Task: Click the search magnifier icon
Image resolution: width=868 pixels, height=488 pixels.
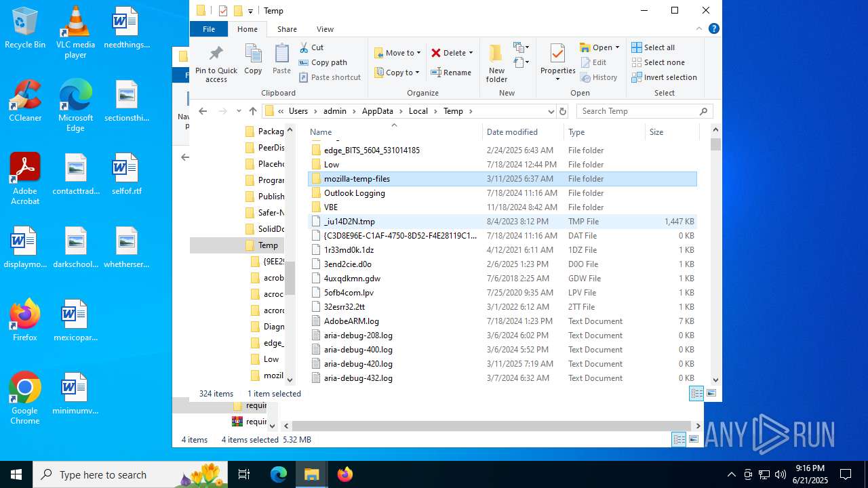Action: (703, 111)
